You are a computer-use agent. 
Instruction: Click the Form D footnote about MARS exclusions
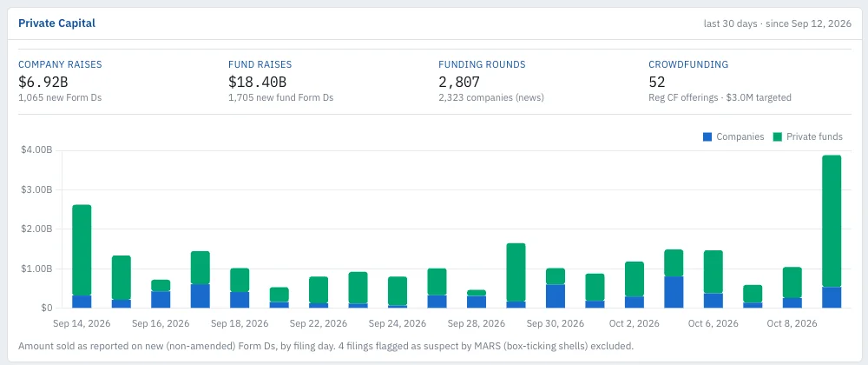[325, 347]
